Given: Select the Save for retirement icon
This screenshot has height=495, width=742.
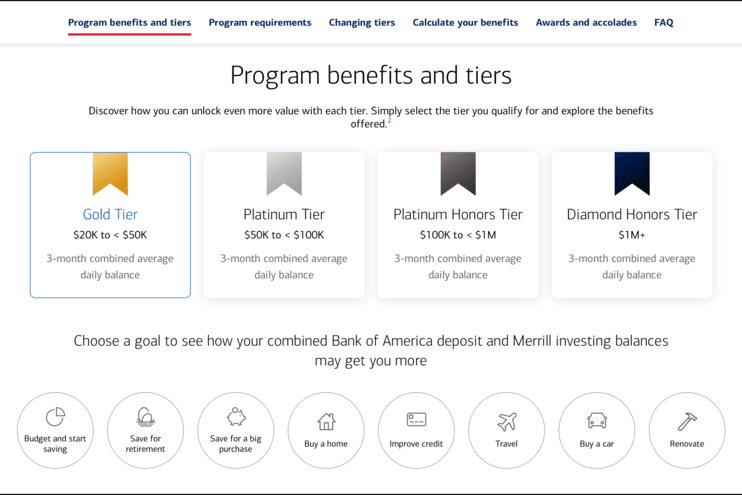Looking at the screenshot, I should click(145, 417).
